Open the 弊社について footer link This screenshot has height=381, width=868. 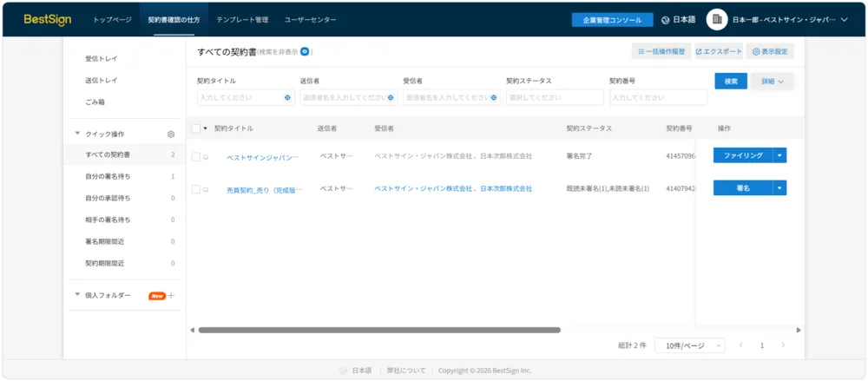tap(406, 371)
